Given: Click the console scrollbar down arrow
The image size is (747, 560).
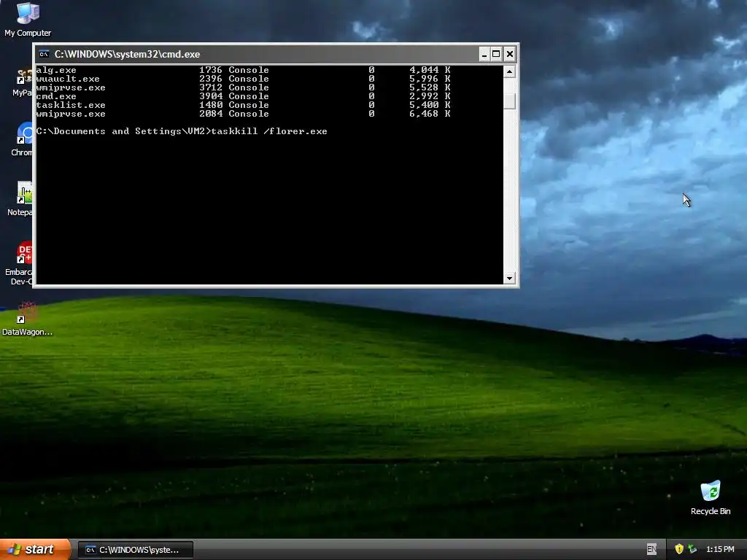Looking at the screenshot, I should (509, 278).
